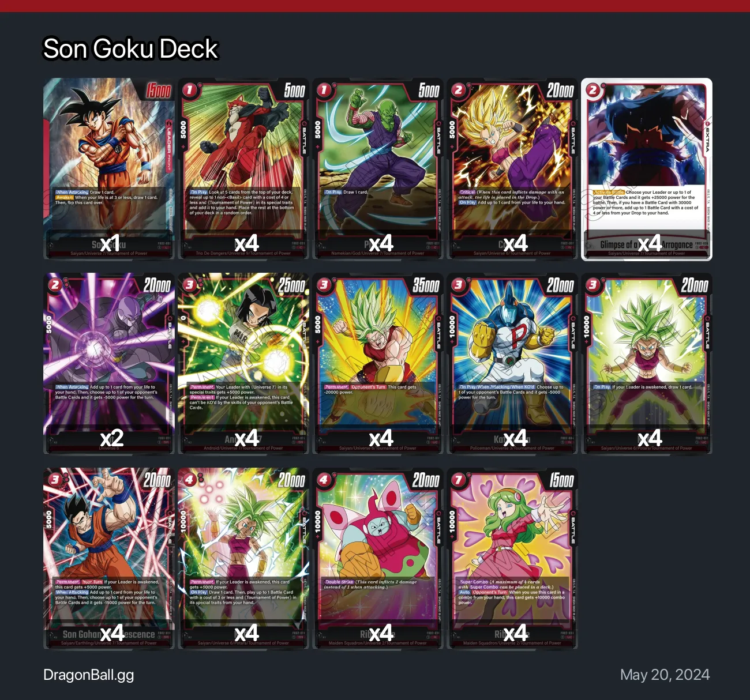Select the Super Combo Maiden Squadron card

pos(512,559)
